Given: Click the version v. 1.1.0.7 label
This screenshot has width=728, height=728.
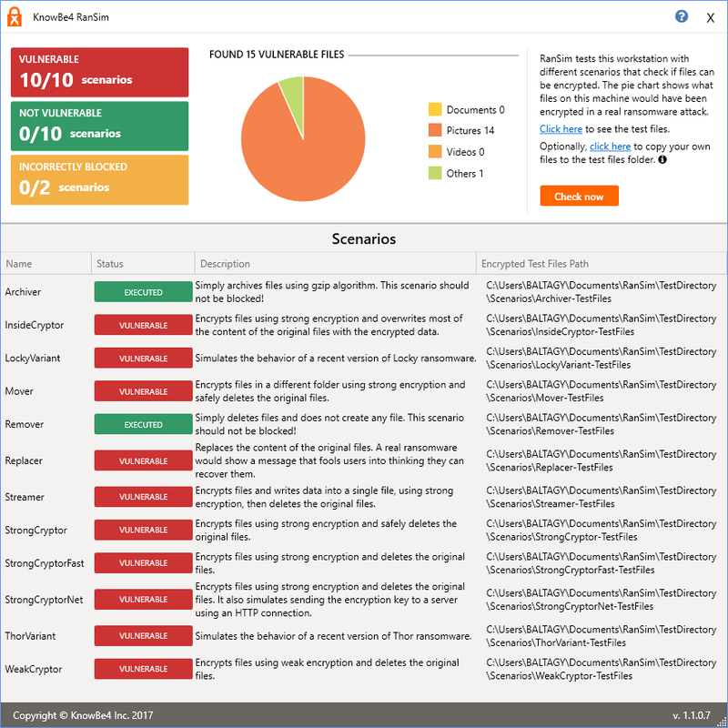Looking at the screenshot, I should 692,715.
